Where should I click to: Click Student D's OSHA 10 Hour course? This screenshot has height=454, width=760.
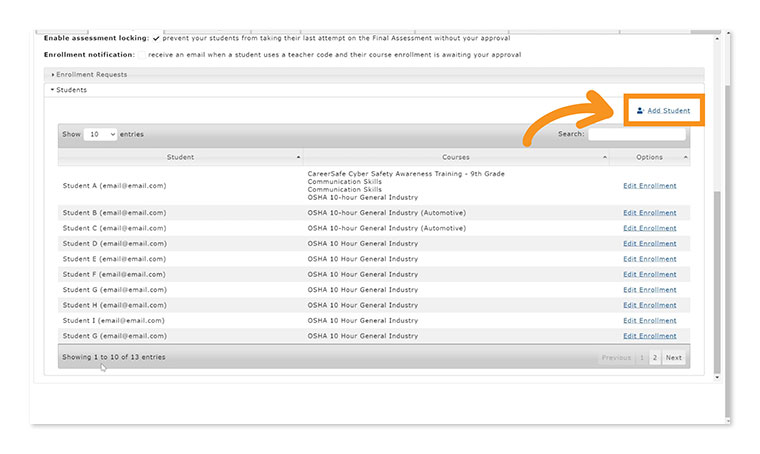coord(363,244)
